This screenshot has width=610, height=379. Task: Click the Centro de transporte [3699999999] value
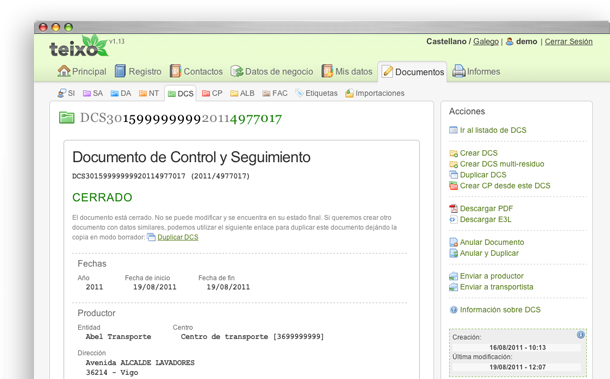[x=252, y=337]
